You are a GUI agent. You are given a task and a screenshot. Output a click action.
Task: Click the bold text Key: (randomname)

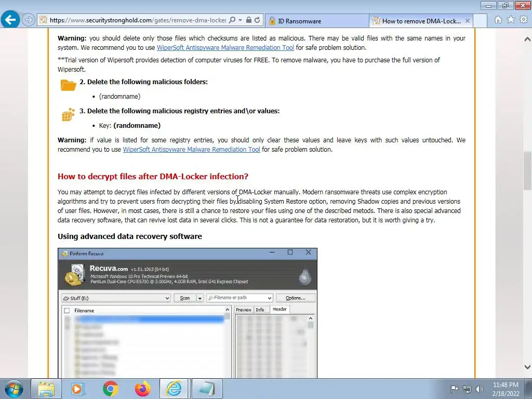point(130,126)
